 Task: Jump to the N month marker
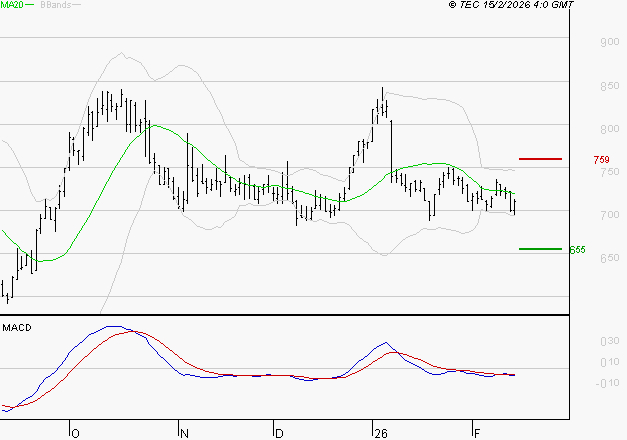[x=184, y=432]
